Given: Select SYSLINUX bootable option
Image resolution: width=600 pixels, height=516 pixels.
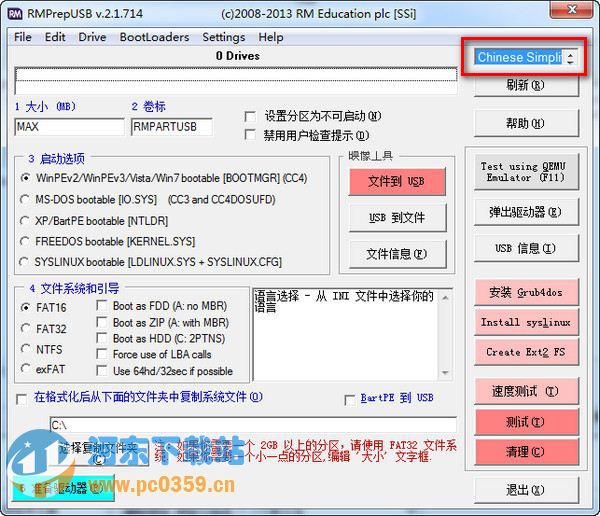Looking at the screenshot, I should coord(24,262).
